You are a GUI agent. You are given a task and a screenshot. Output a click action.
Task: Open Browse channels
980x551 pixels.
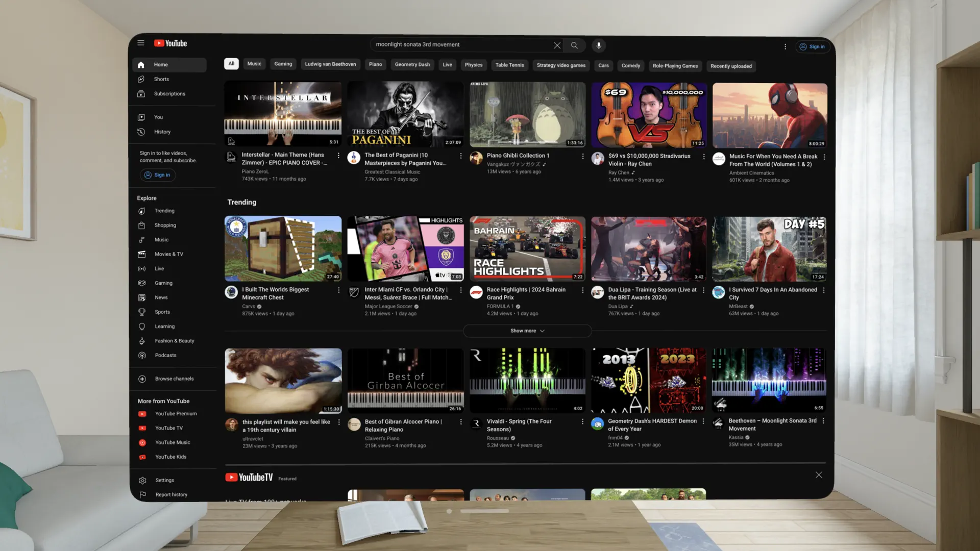174,379
